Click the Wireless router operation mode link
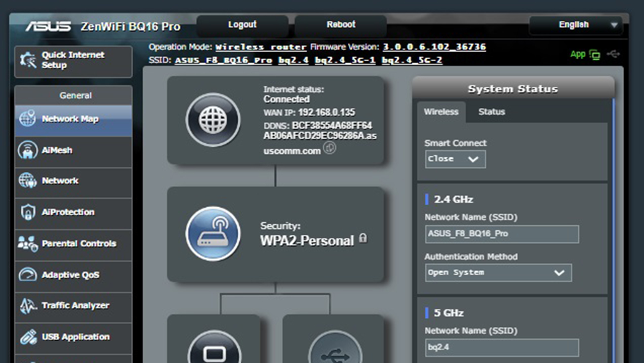Image resolution: width=644 pixels, height=363 pixels. click(261, 47)
